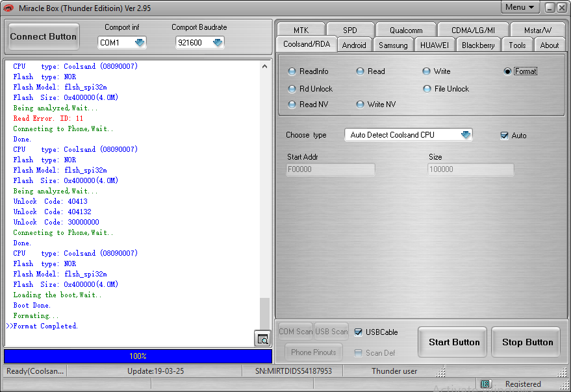Click the log scrollbar up arrow

pos(265,67)
